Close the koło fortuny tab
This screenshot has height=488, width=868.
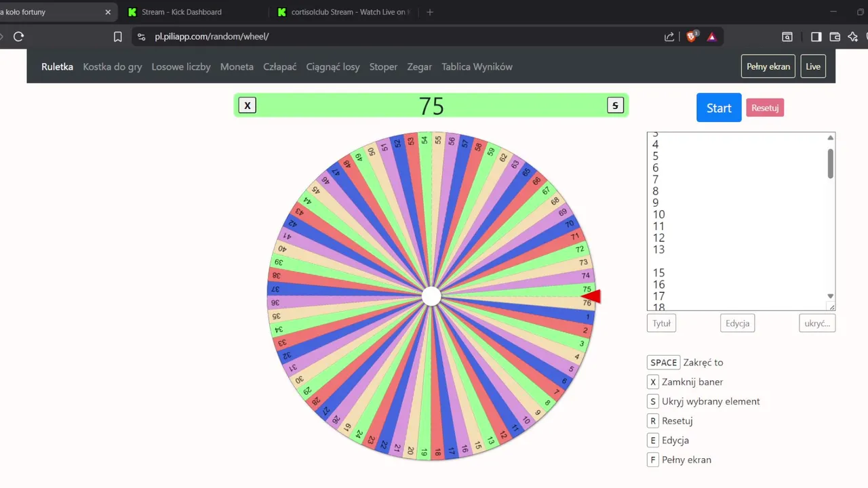pos(108,12)
